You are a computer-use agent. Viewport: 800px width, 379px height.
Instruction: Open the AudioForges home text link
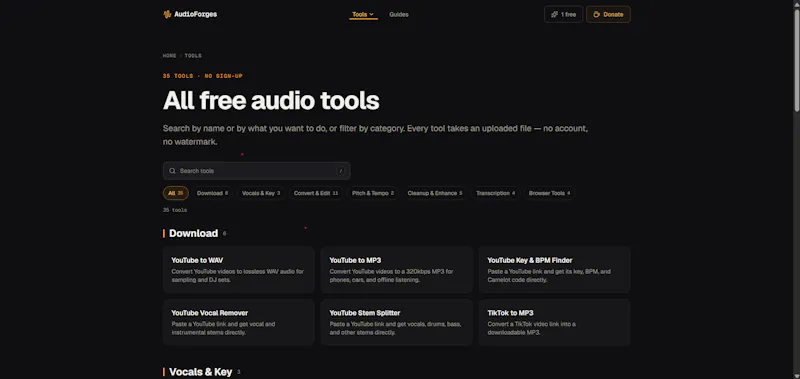point(195,14)
